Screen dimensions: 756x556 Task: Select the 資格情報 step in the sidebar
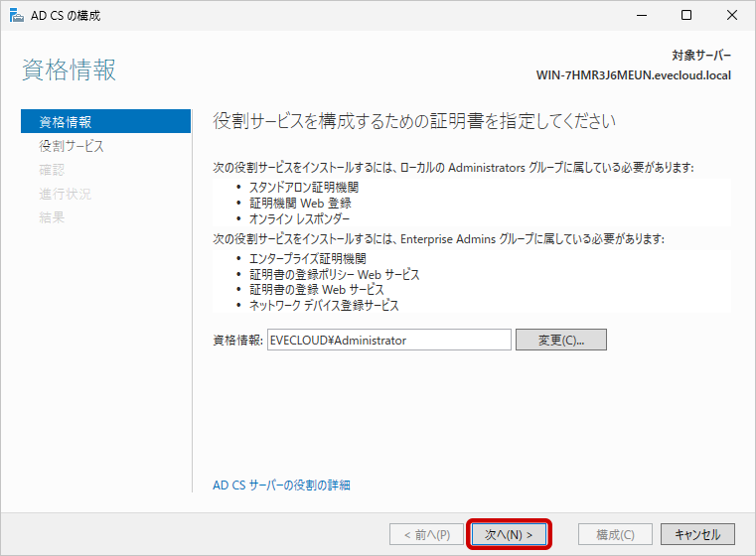[x=66, y=122]
